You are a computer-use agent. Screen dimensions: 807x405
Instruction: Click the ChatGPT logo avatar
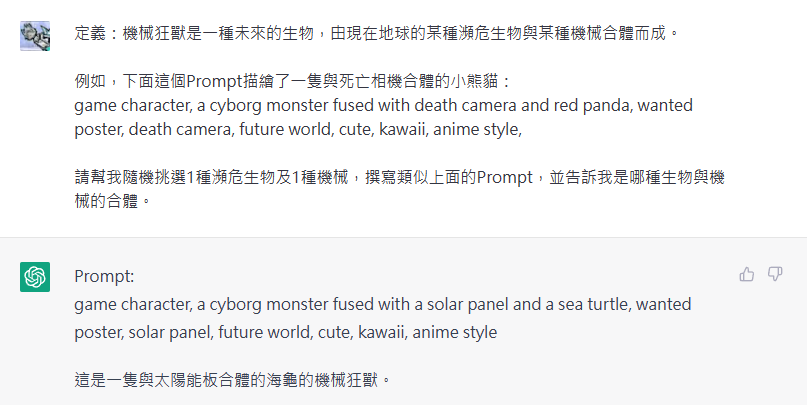click(35, 277)
